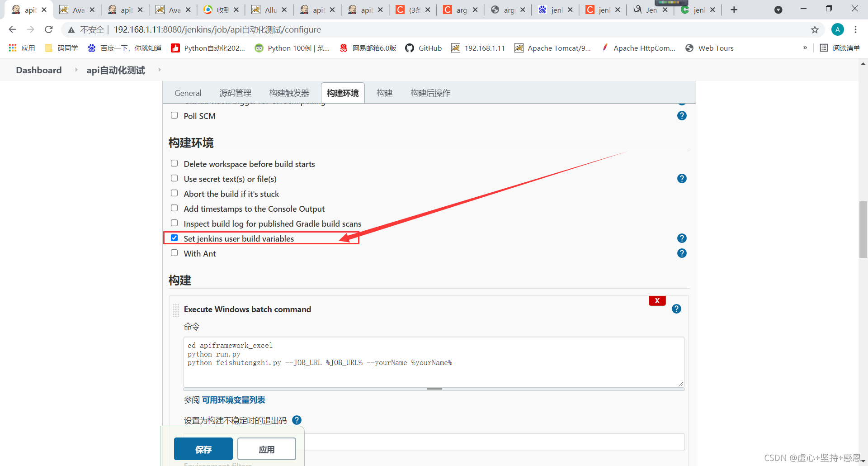Enable Delete workspace before build starts
Viewport: 868px width, 466px height.
174,163
